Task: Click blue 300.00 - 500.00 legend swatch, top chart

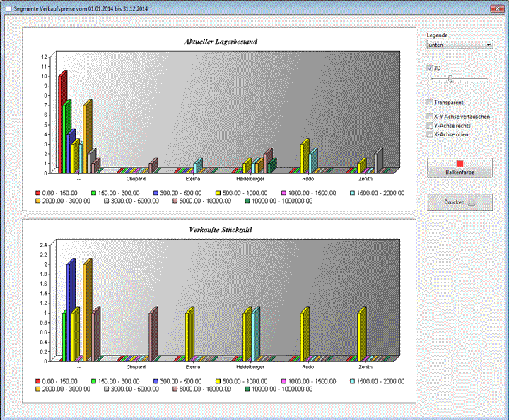Action: tap(156, 193)
